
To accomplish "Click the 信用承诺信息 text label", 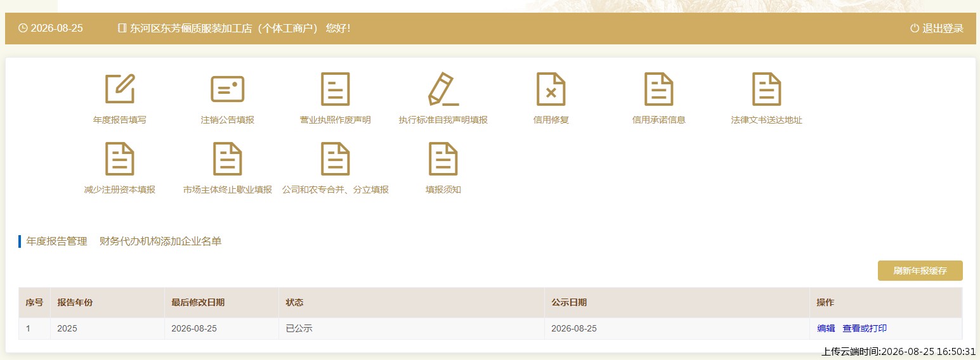I will (659, 120).
